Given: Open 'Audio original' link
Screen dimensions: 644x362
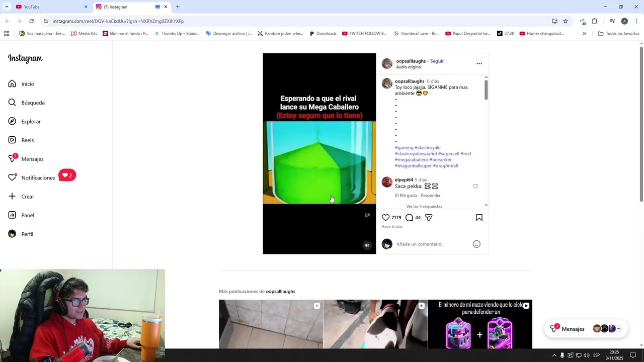Looking at the screenshot, I should 409,67.
